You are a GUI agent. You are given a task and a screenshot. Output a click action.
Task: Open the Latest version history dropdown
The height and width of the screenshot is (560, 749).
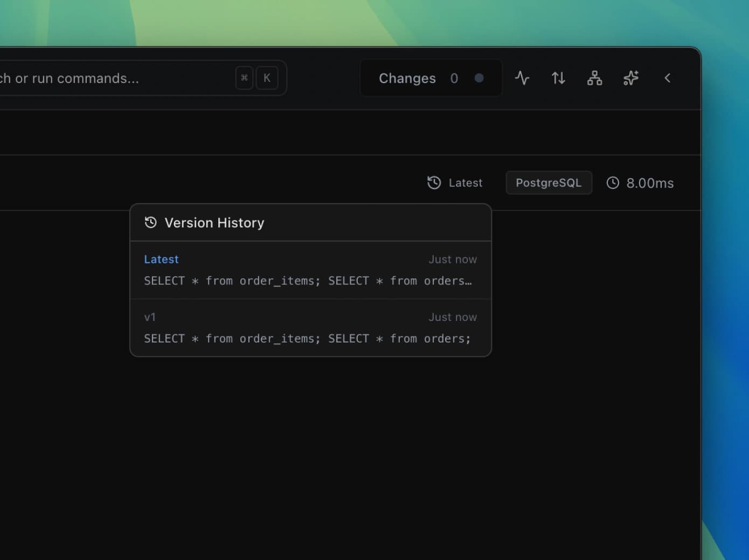[x=455, y=183]
